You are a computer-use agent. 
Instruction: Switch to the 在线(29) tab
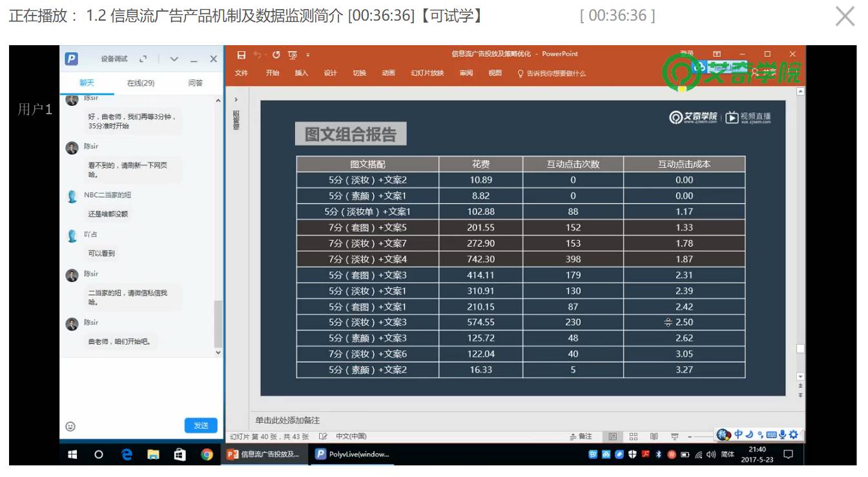point(141,83)
